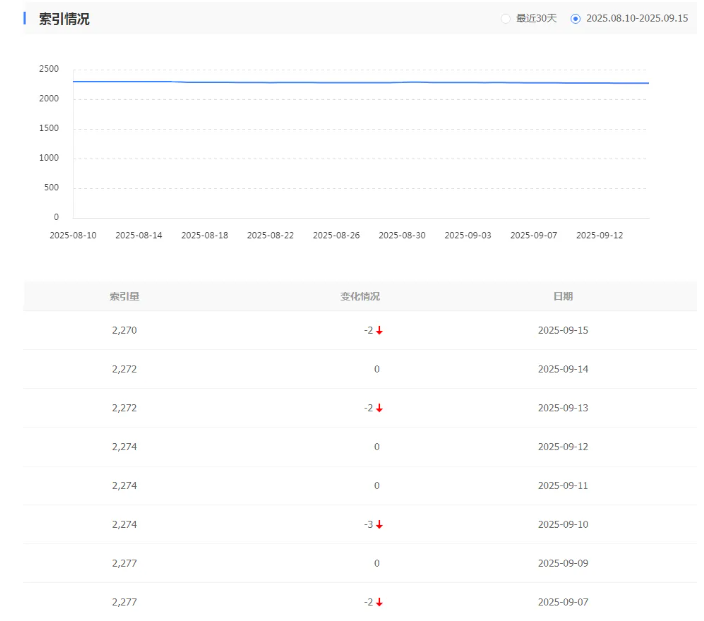Click red down arrow in 2025-09-07 row
The width and height of the screenshot is (704, 621).
click(x=380, y=602)
